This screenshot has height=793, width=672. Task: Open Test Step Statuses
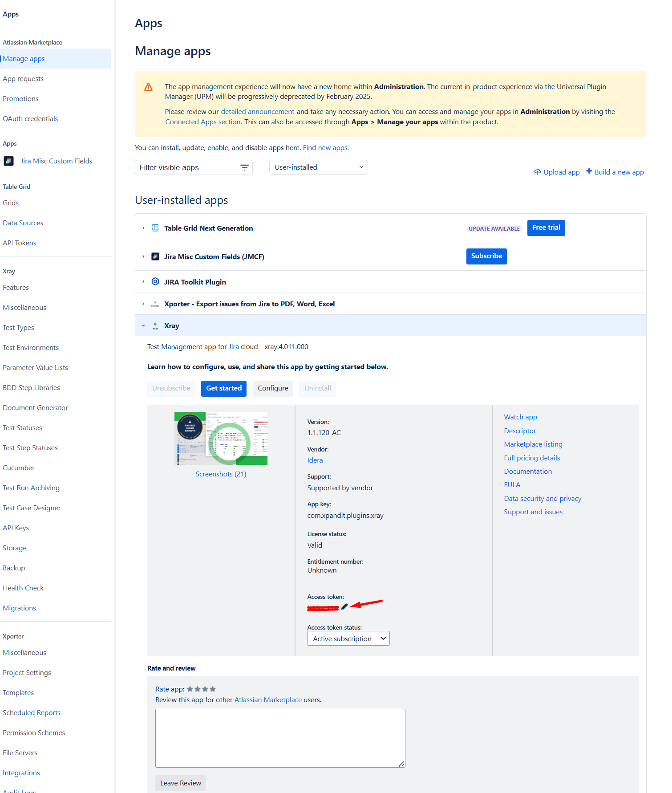point(30,447)
